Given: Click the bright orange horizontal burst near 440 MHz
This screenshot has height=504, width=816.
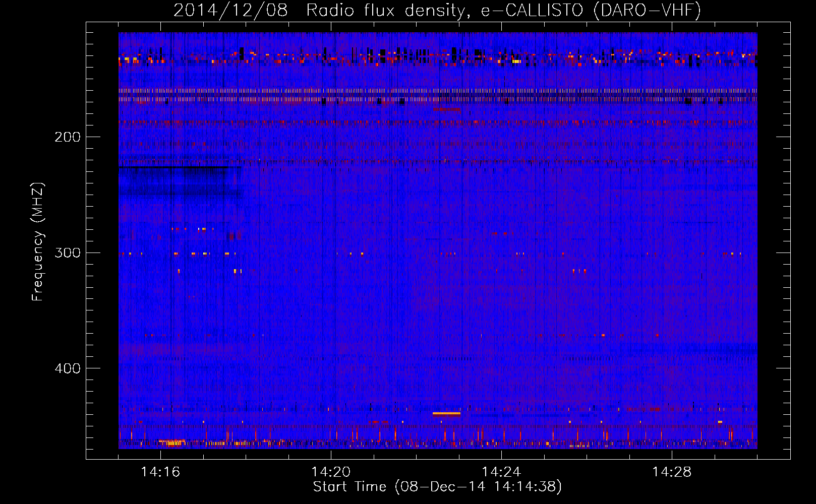Looking at the screenshot, I should pyautogui.click(x=446, y=413).
